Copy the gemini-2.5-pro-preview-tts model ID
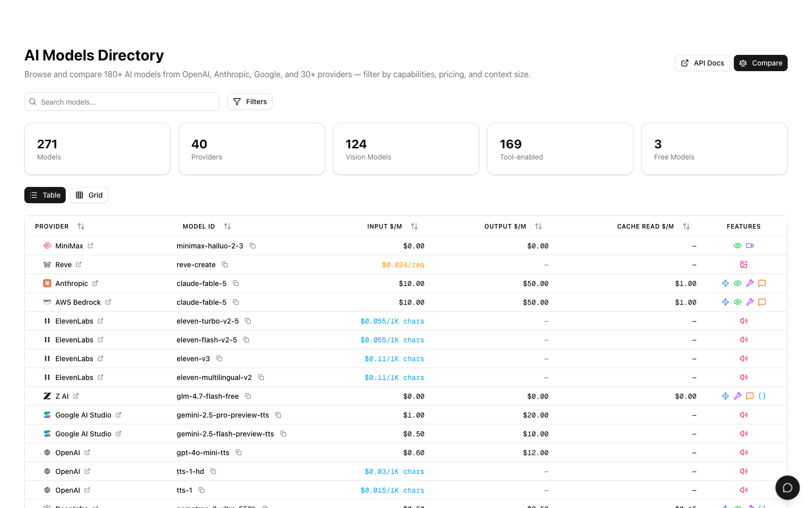812x508 pixels. 278,415
